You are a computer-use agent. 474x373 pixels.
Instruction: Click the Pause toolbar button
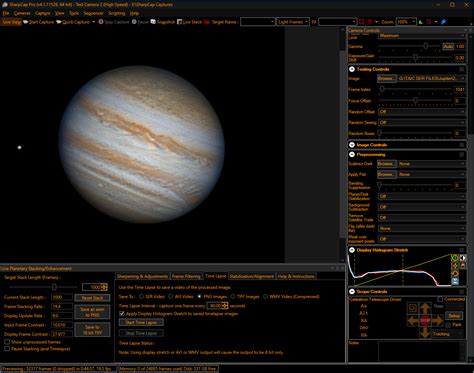coord(140,22)
